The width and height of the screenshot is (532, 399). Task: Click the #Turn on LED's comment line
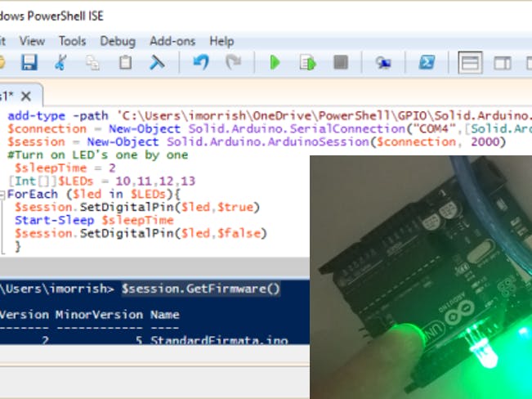coord(98,155)
